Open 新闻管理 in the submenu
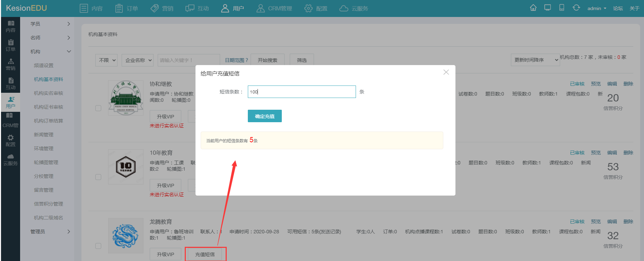 tap(44, 135)
